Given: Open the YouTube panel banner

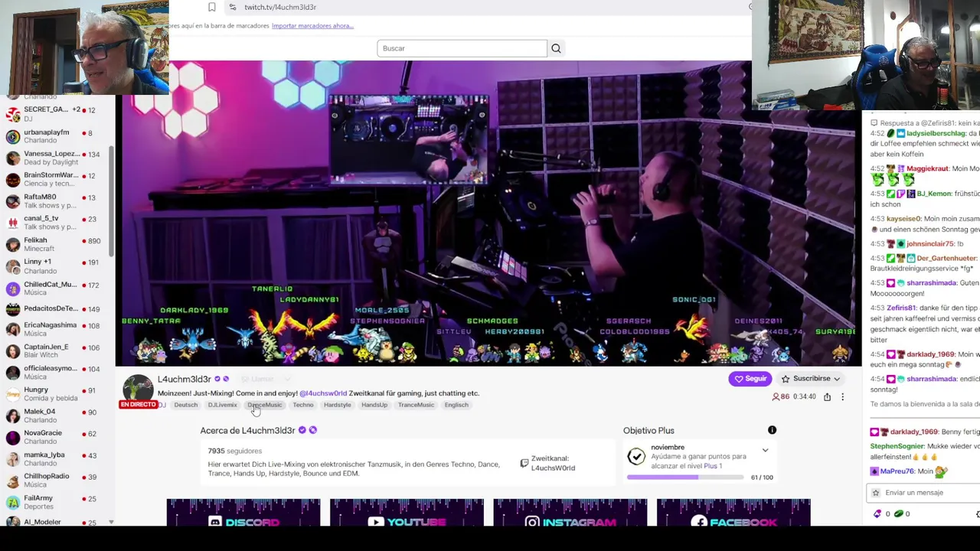Looking at the screenshot, I should click(407, 513).
